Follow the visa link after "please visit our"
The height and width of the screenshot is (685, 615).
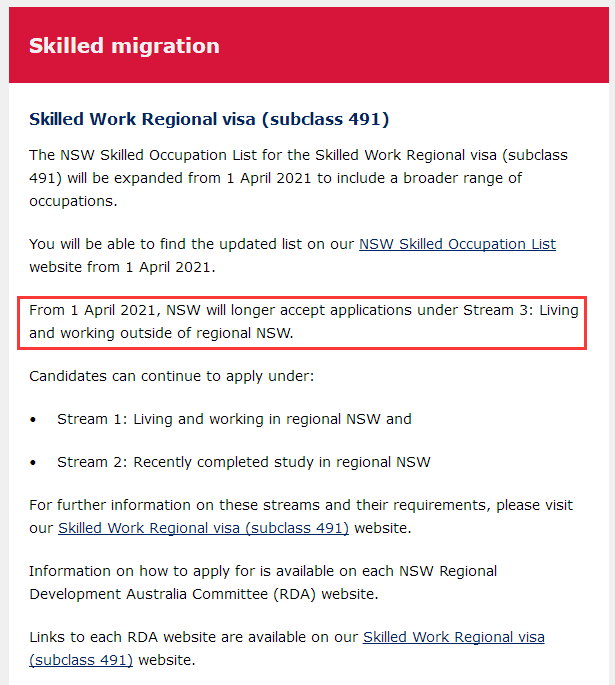203,528
